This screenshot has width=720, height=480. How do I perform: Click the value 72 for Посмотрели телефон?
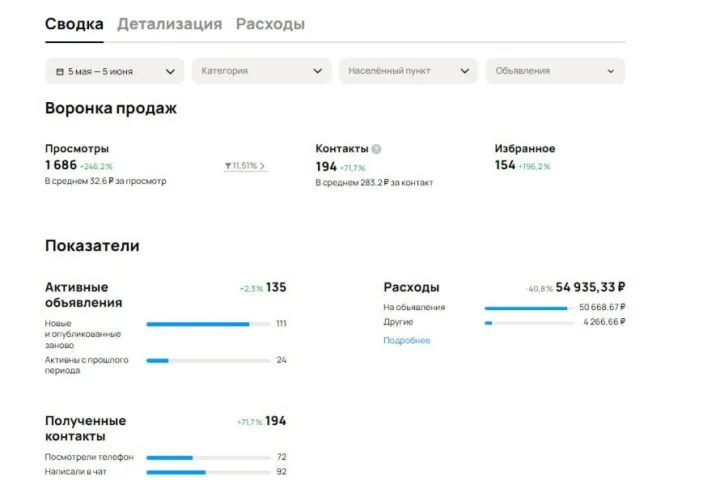[x=281, y=457]
